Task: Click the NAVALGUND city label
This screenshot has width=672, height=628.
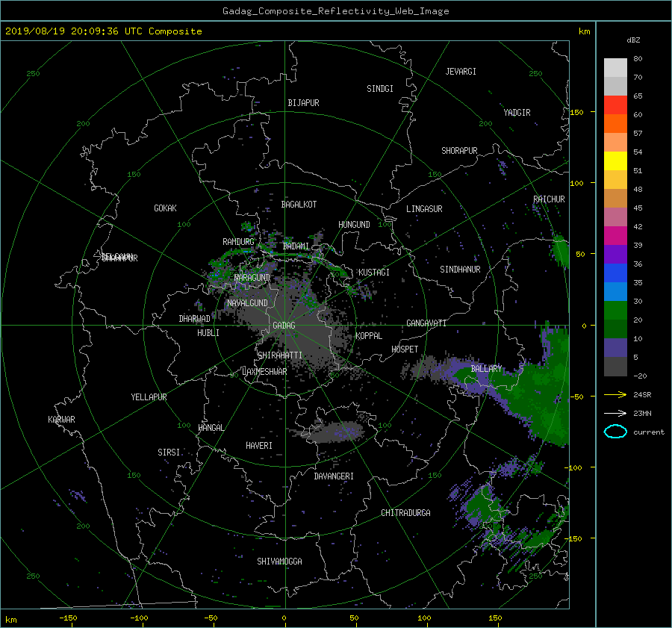Action: coord(247,303)
